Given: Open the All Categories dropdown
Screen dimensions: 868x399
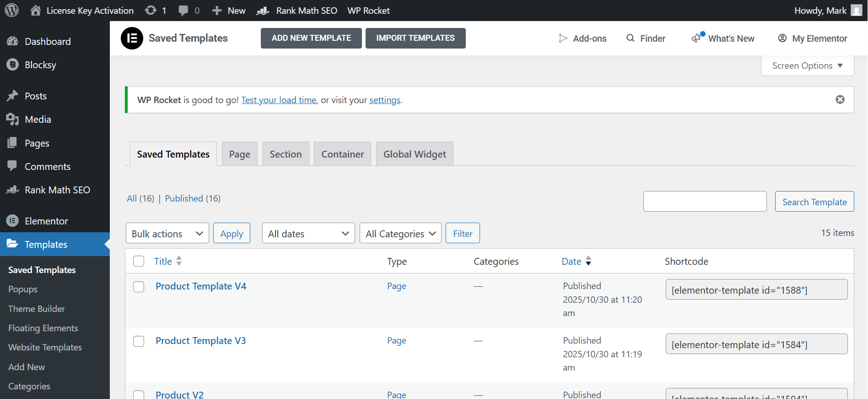Looking at the screenshot, I should tap(400, 233).
